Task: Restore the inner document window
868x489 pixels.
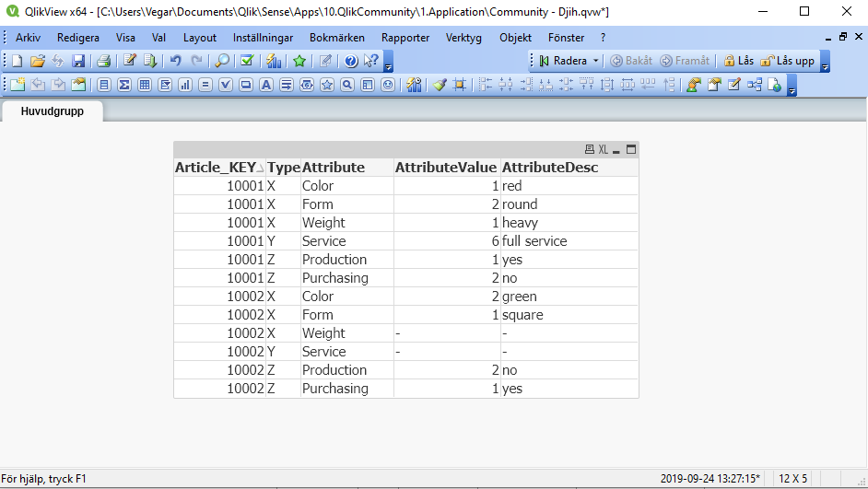Action: point(843,37)
